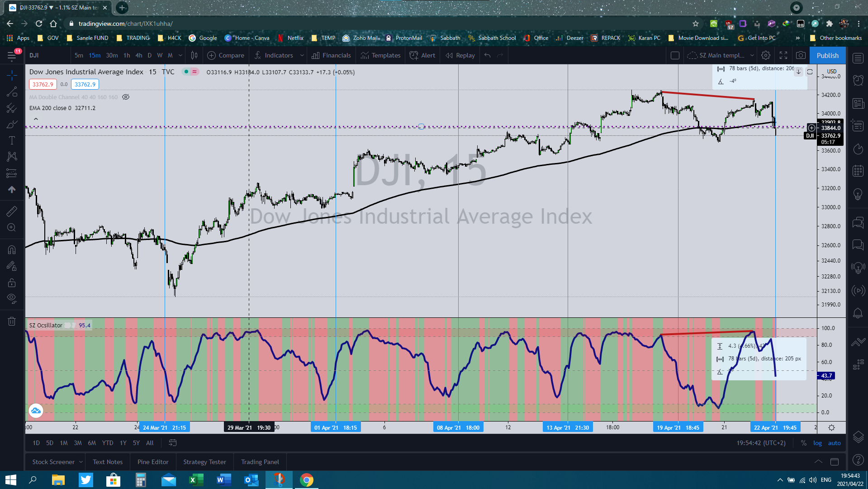Expand the timeframe interval dropdown arrow
Image resolution: width=868 pixels, height=489 pixels.
180,55
